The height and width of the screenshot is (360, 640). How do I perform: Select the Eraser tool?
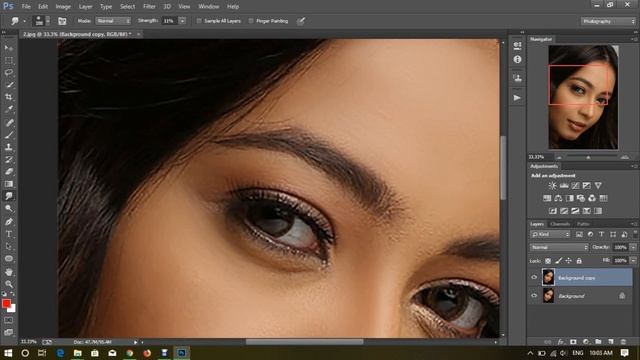[9, 171]
